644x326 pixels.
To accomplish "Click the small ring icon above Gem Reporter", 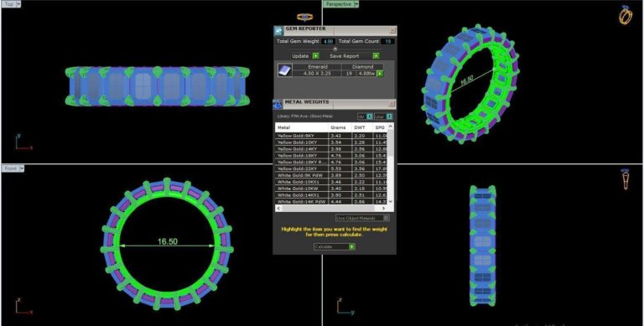I will pyautogui.click(x=304, y=17).
